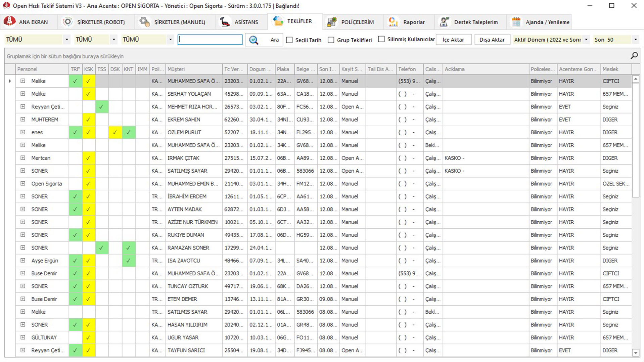The image size is (644, 362).
Task: Click TRF checkmark in TAYFUN SARICI row
Action: (x=75, y=350)
